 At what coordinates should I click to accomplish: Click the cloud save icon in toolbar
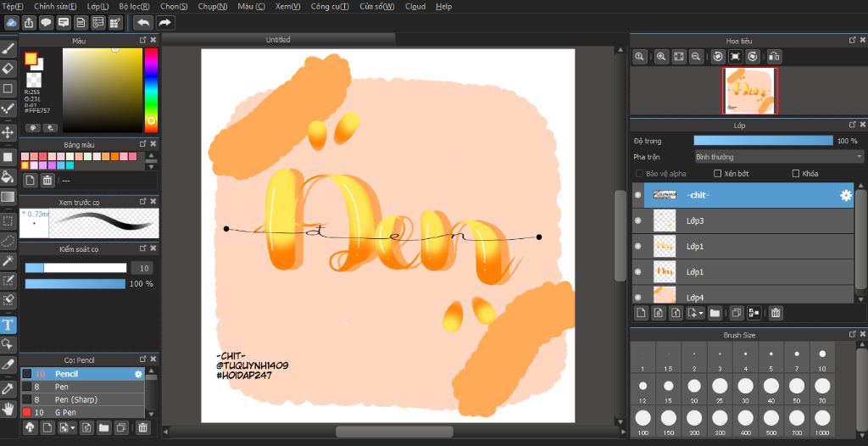tap(12, 23)
